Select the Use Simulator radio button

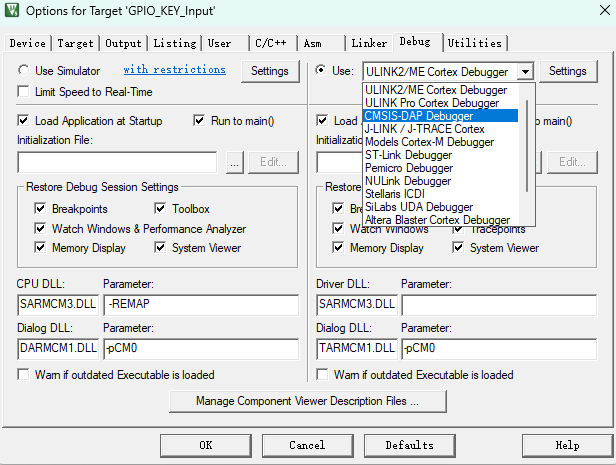24,71
